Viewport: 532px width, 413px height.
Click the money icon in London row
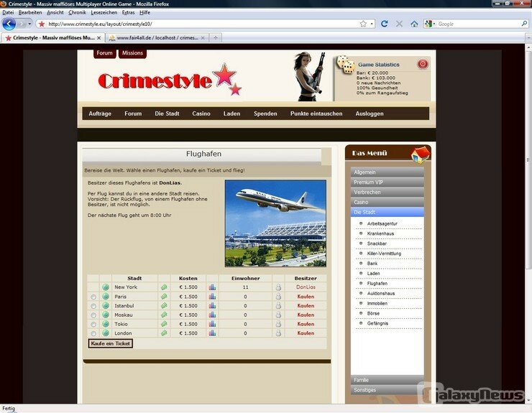pyautogui.click(x=164, y=333)
